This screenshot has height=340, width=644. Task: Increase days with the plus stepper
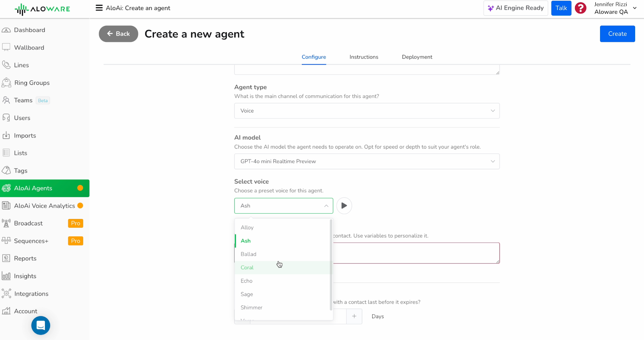click(x=354, y=316)
